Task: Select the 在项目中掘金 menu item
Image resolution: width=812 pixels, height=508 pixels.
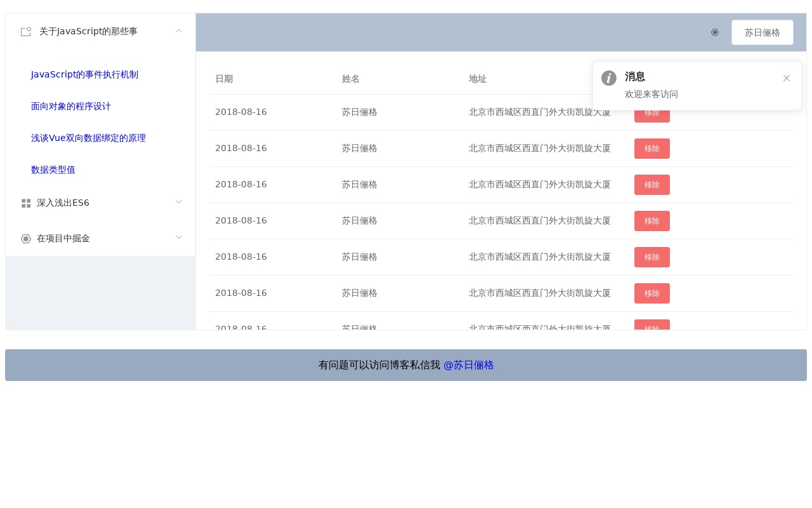Action: [100, 239]
